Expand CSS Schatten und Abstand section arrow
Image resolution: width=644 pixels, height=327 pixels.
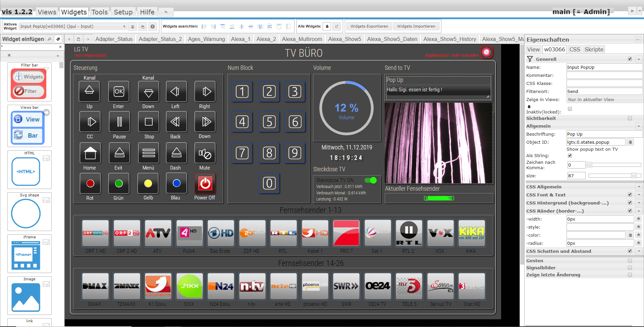(639, 251)
